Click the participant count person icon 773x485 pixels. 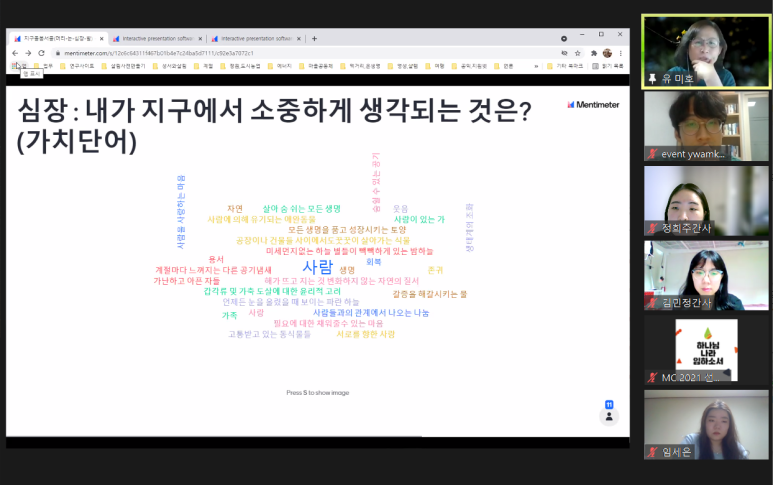pos(609,417)
